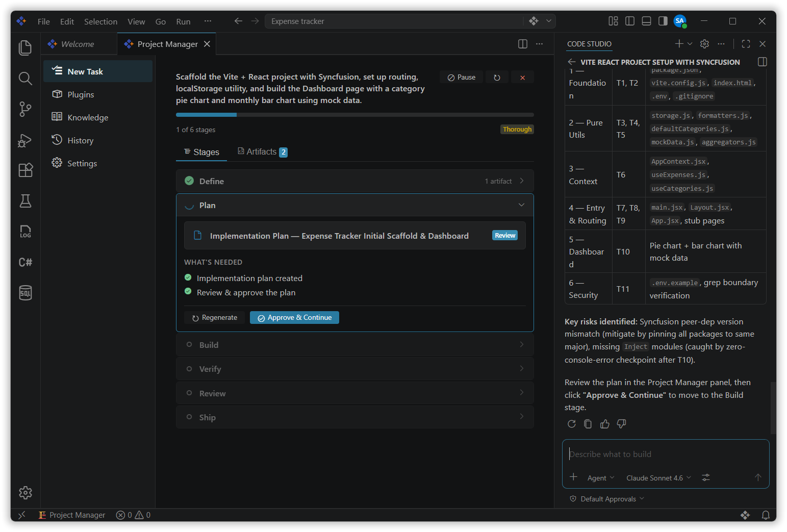Toggle the secondary side bar
The height and width of the screenshot is (532, 787).
pyautogui.click(x=663, y=21)
